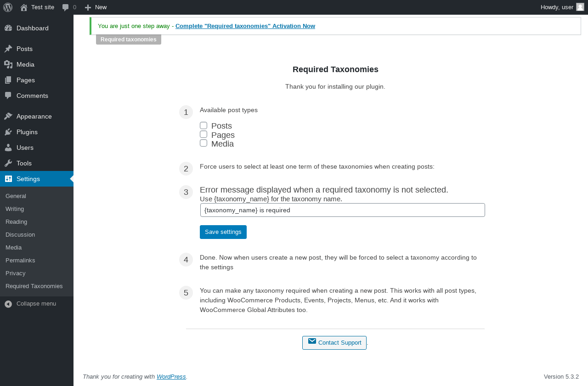The image size is (588, 386).
Task: Click the Users person icon
Action: (x=8, y=148)
